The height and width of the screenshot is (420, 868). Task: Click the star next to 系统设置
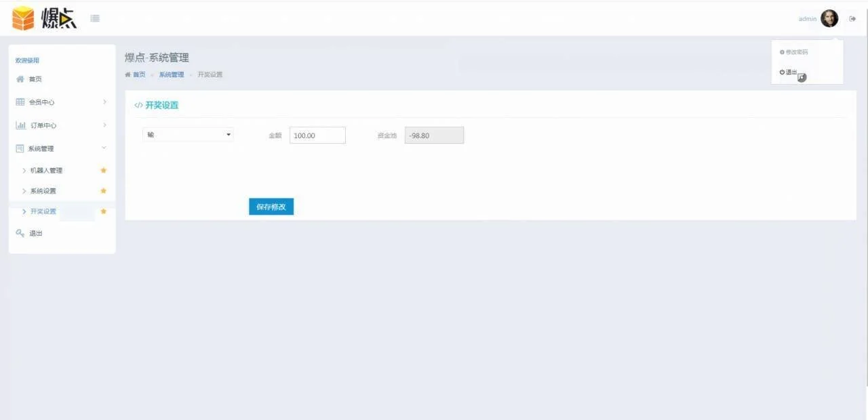pyautogui.click(x=104, y=191)
